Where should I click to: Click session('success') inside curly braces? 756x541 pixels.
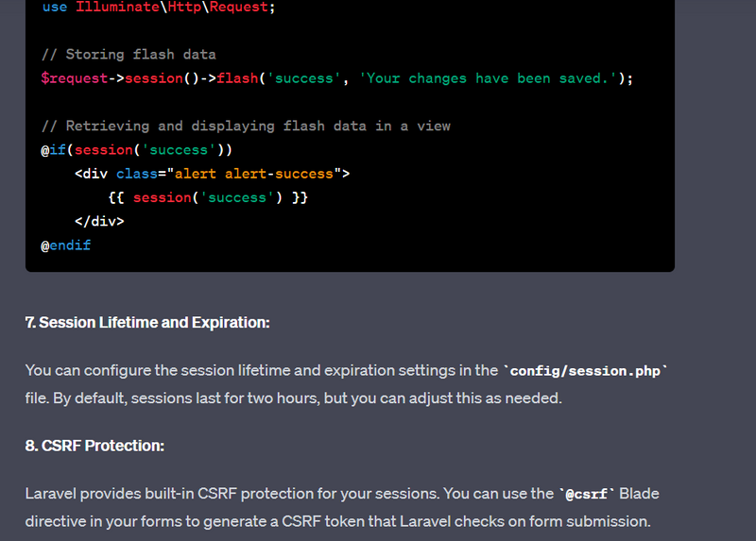[208, 197]
